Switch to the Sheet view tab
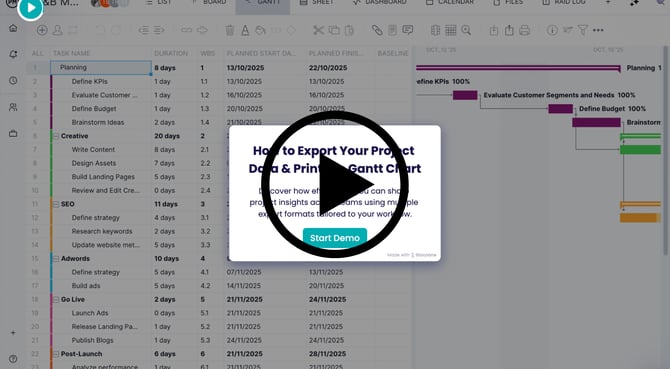The width and height of the screenshot is (670, 369). tap(317, 3)
